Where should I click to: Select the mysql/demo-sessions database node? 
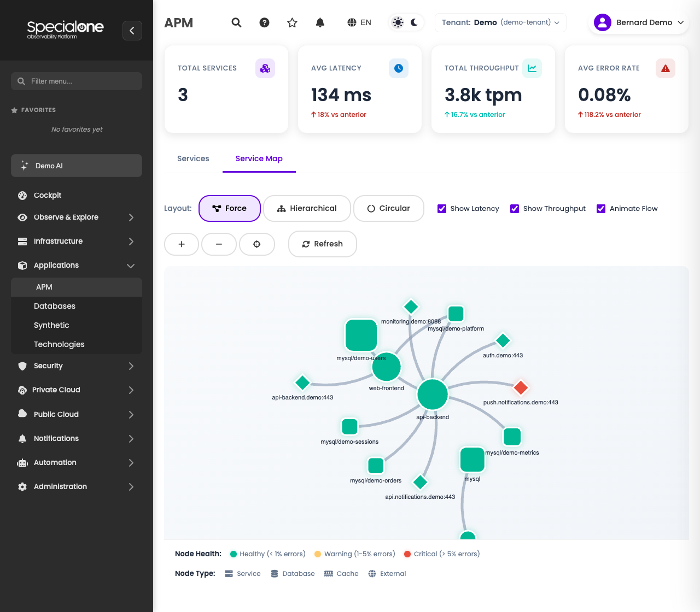tap(349, 426)
